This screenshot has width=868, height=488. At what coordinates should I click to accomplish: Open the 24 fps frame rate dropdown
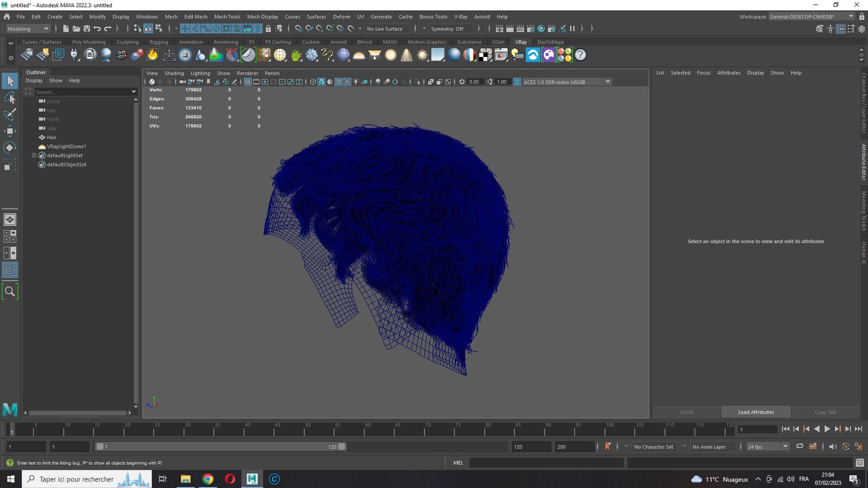coord(767,447)
